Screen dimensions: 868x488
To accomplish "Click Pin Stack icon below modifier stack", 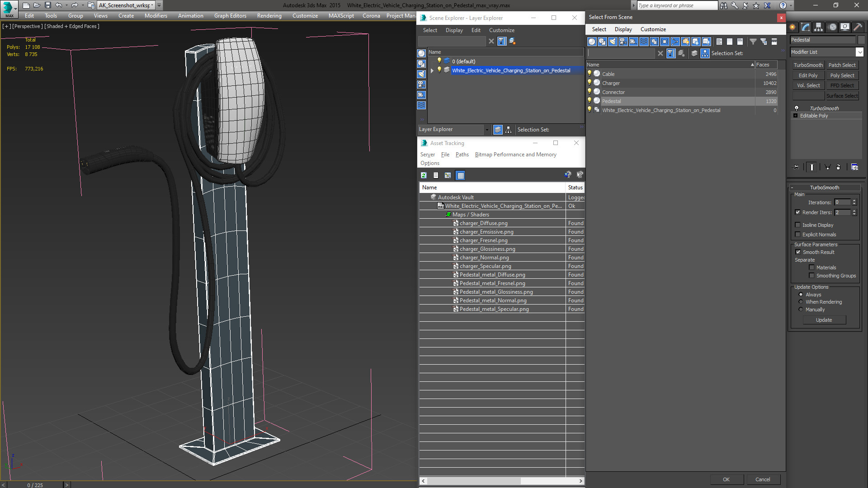I will point(796,167).
